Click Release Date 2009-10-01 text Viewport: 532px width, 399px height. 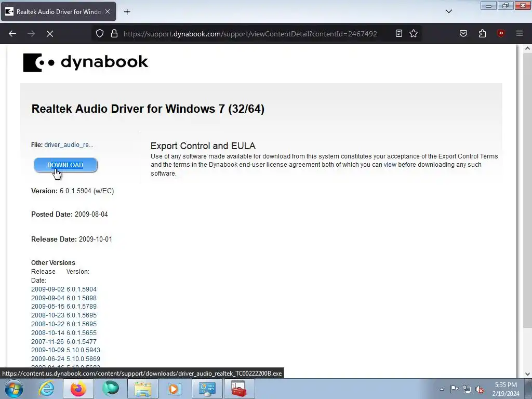click(72, 239)
